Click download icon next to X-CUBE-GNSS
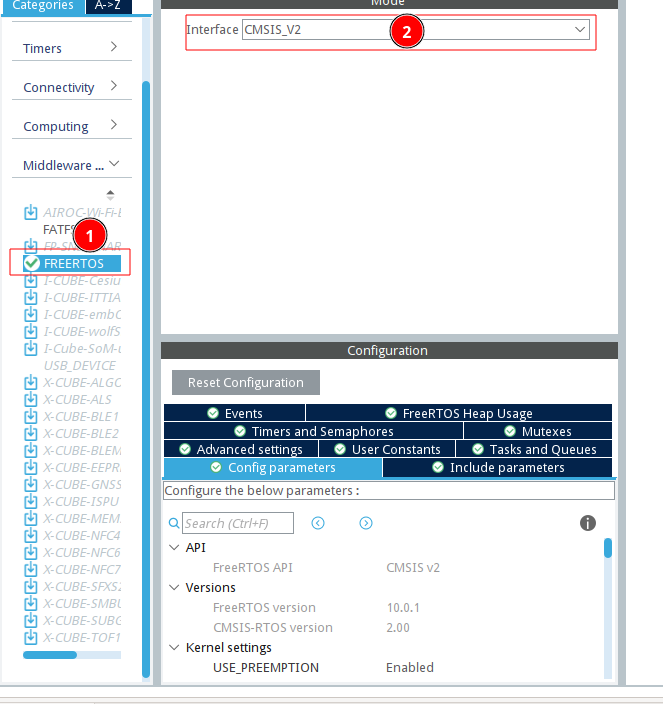 click(x=31, y=485)
